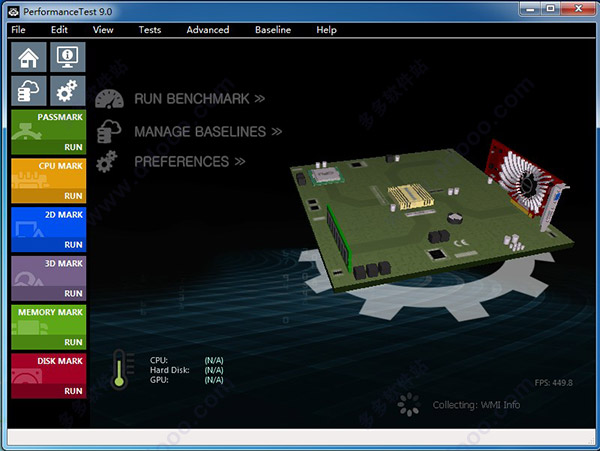
Task: Select the DISK MARK tile
Action: tap(49, 369)
